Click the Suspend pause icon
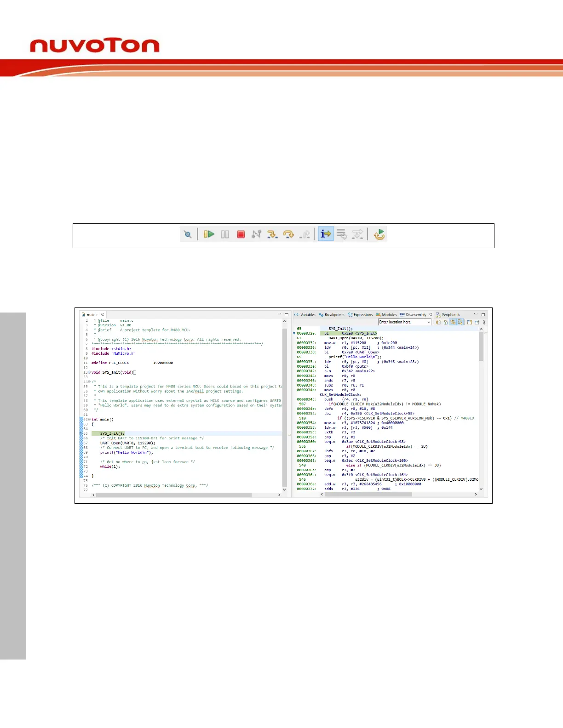 (x=225, y=234)
